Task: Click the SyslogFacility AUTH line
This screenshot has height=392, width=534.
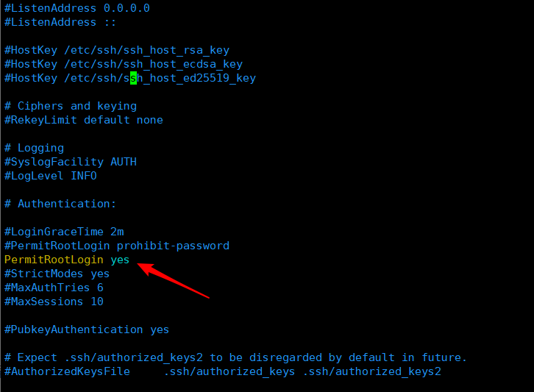Action: click(x=71, y=162)
